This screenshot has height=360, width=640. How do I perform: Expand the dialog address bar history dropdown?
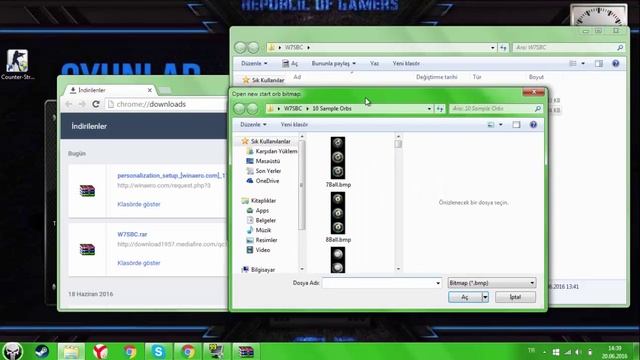[x=429, y=109]
